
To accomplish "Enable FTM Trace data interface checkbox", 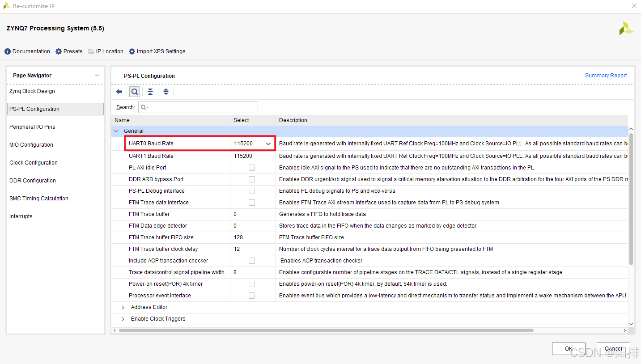I will (x=252, y=203).
